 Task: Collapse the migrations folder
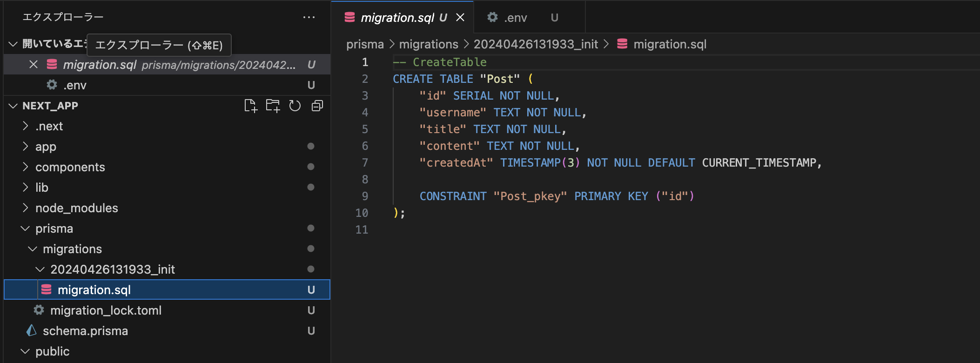(x=33, y=249)
